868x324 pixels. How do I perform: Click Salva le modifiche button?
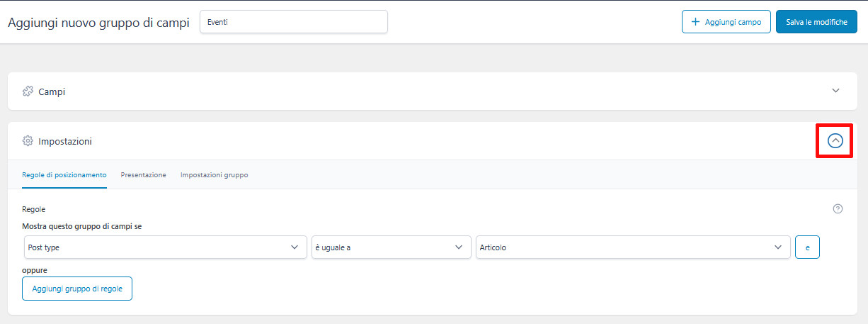pos(816,22)
